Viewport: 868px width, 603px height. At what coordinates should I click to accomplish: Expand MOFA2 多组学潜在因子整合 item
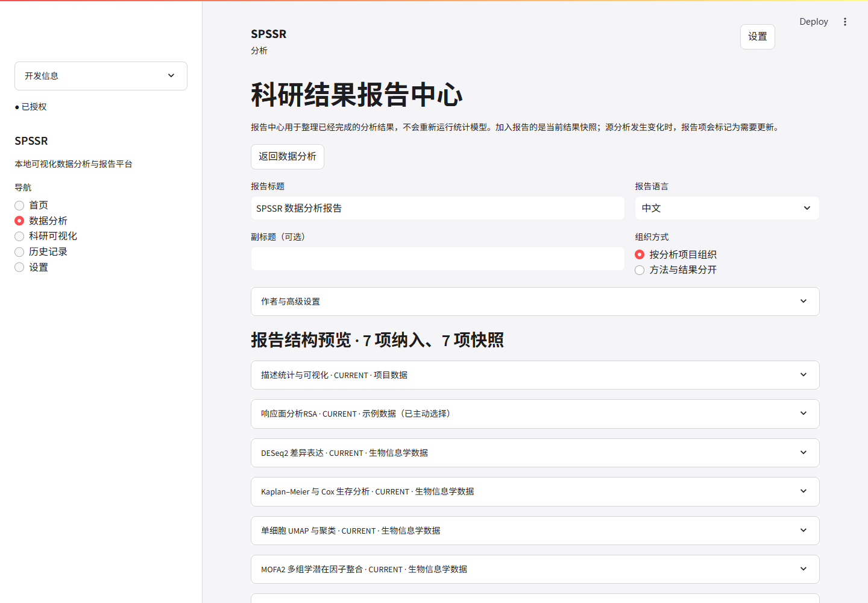[535, 569]
